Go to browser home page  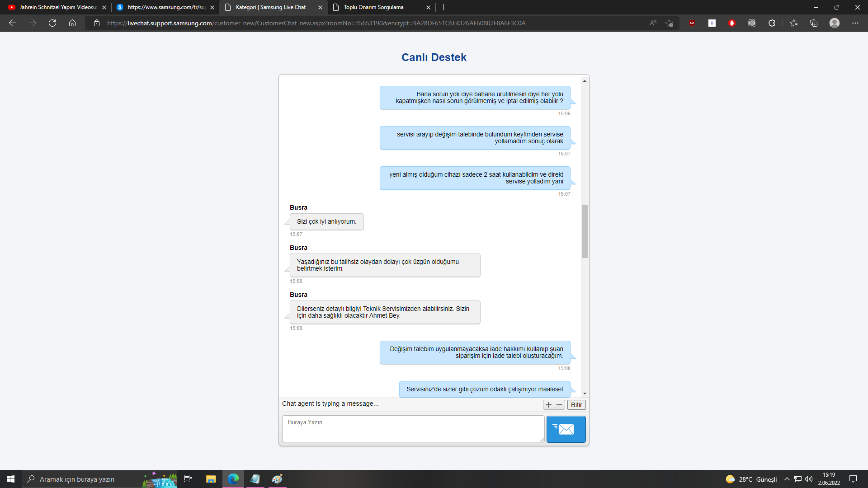click(x=72, y=23)
